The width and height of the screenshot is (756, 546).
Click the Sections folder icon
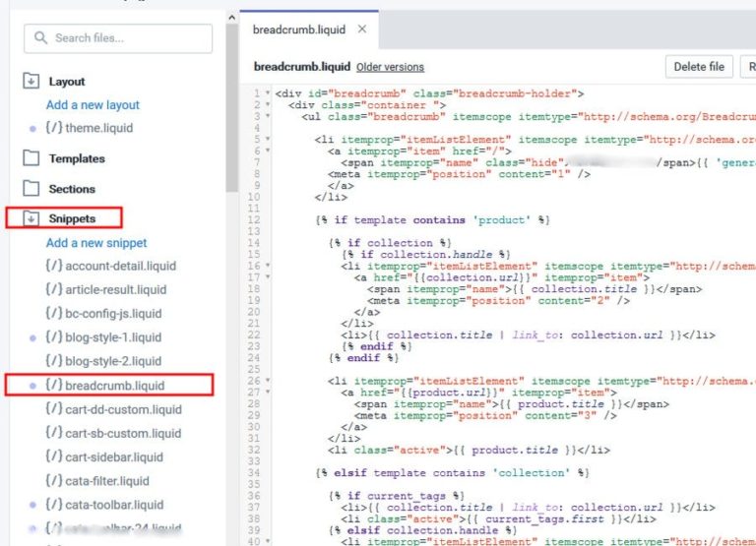click(x=31, y=189)
